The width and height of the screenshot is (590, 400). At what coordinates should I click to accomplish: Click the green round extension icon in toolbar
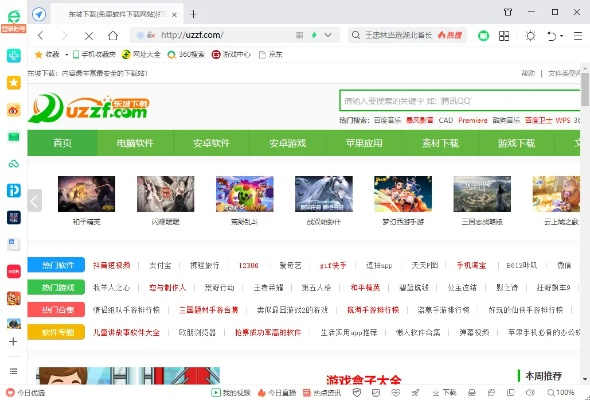click(484, 36)
